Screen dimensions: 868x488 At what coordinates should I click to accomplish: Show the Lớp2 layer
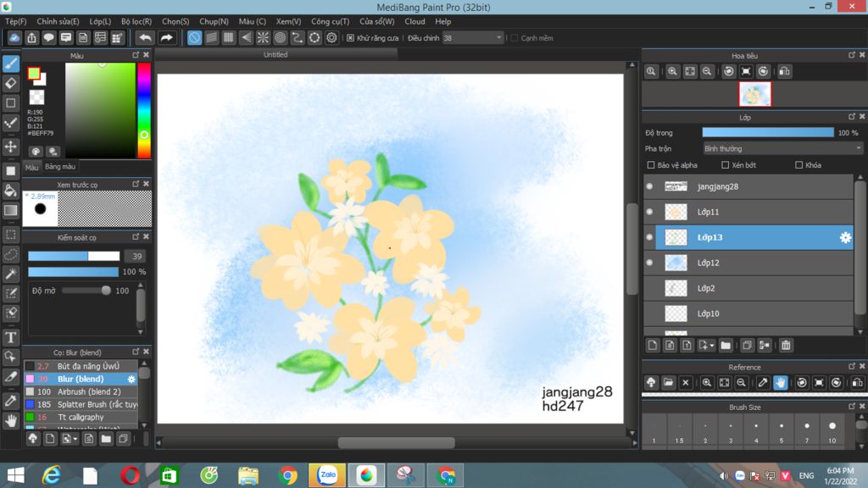[x=650, y=288]
